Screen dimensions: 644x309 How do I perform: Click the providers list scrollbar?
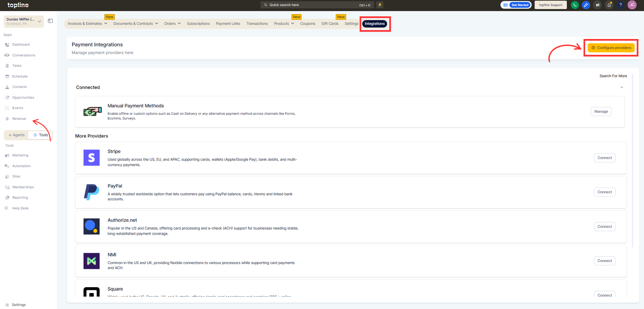coord(633,161)
